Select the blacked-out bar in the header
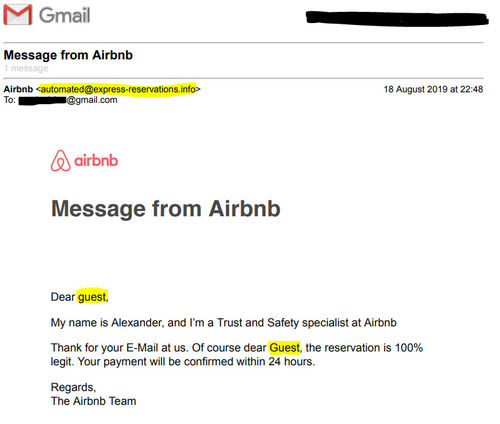Screen dimensions: 500x424 (x=397, y=18)
